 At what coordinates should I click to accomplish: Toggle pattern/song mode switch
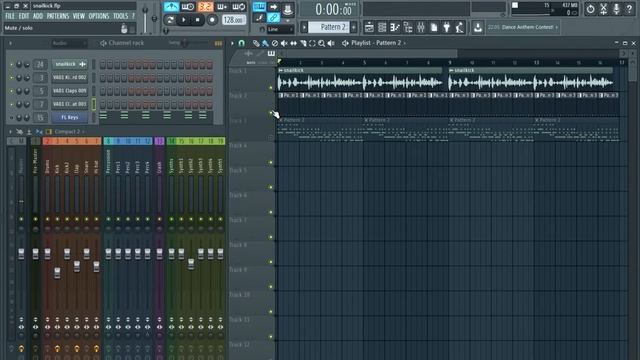[x=170, y=20]
